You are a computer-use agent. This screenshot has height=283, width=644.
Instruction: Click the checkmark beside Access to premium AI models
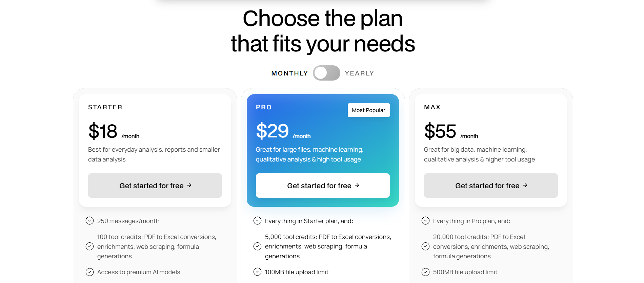[x=89, y=272]
